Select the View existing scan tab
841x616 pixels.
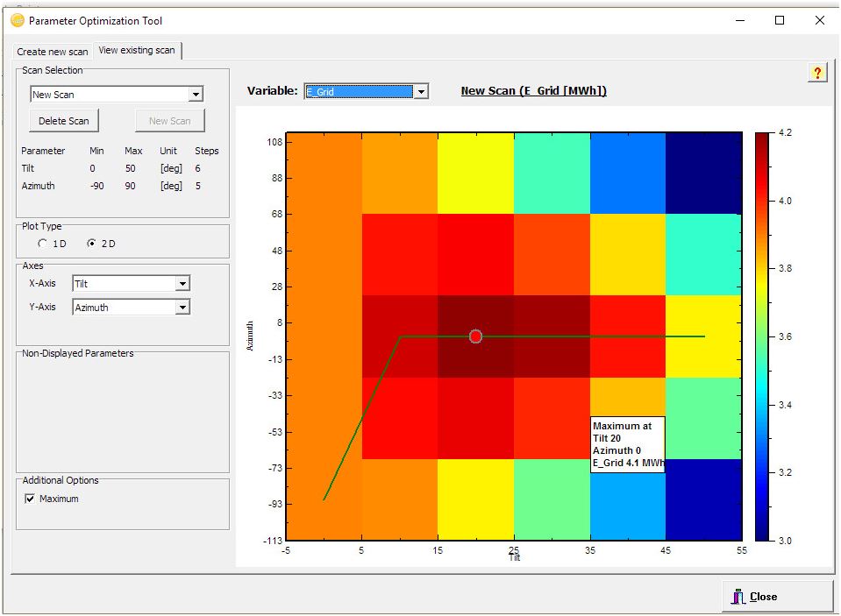(x=137, y=51)
